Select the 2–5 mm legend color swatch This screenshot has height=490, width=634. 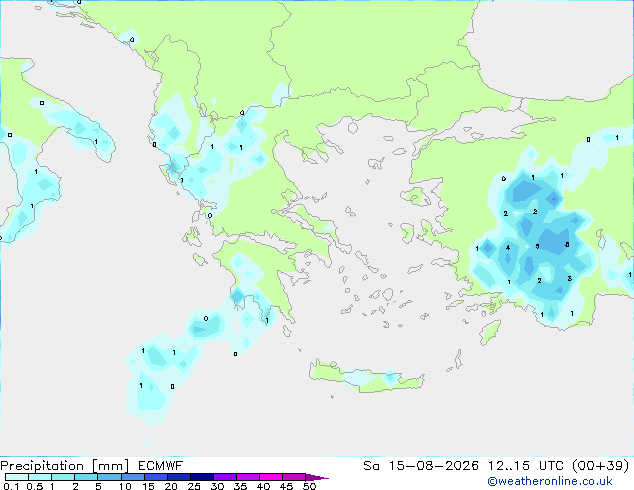tap(86, 477)
